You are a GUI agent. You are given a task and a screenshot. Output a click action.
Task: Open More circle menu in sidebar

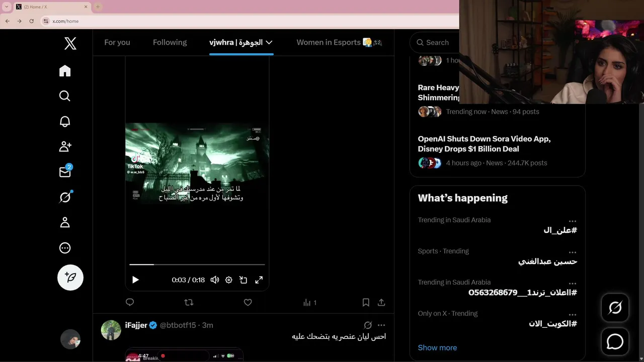click(65, 248)
